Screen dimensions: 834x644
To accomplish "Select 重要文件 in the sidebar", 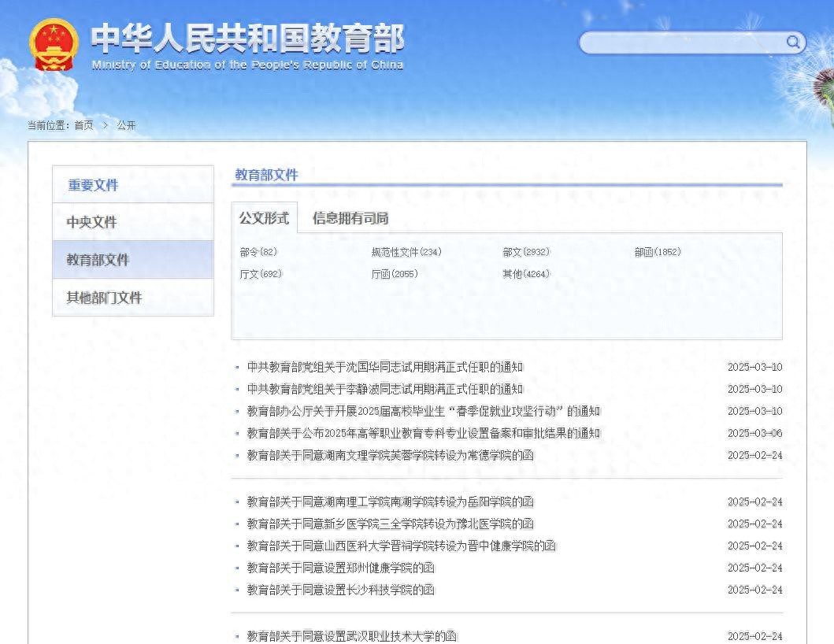I will click(133, 184).
